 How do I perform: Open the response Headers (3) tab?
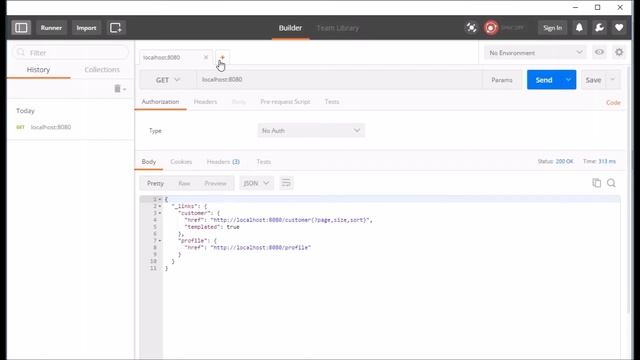click(x=223, y=162)
